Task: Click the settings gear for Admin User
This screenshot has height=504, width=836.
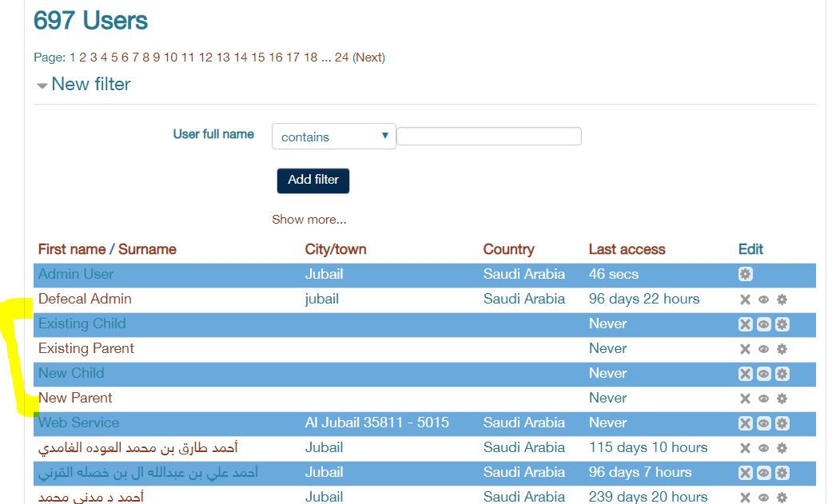Action: click(745, 274)
